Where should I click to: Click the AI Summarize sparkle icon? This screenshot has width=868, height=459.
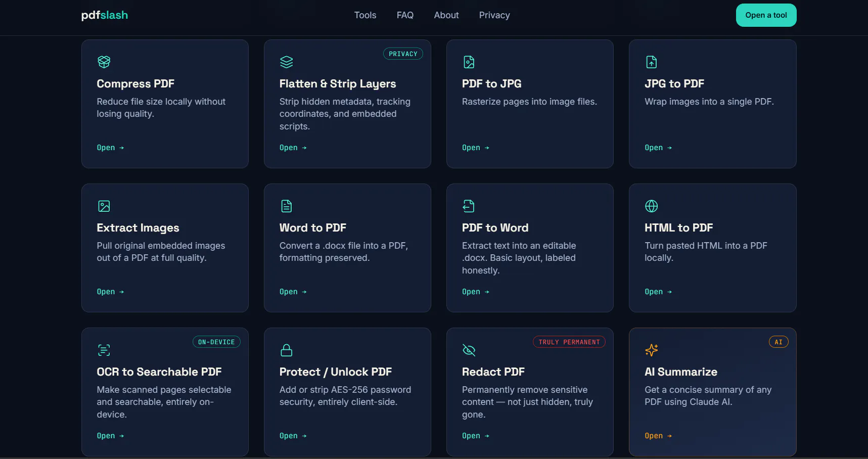(x=651, y=350)
